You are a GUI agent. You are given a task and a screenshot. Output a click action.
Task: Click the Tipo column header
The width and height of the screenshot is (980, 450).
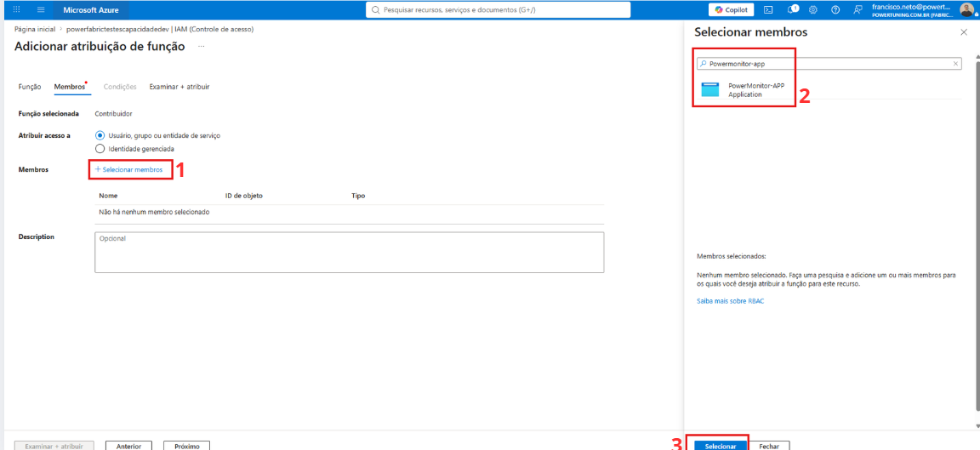(x=358, y=196)
